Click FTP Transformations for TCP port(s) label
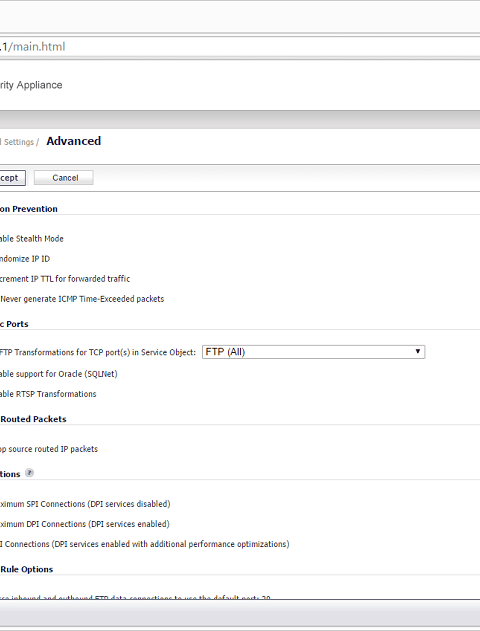The width and height of the screenshot is (480, 631). pyautogui.click(x=98, y=353)
